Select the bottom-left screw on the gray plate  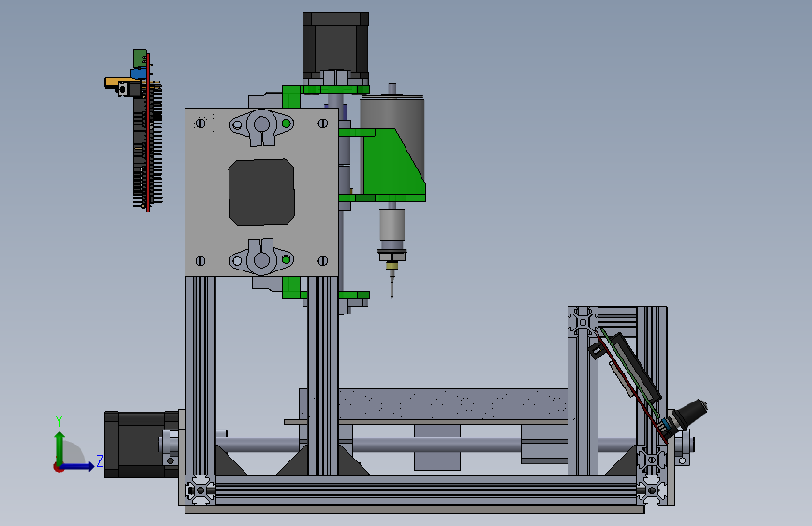(x=200, y=261)
